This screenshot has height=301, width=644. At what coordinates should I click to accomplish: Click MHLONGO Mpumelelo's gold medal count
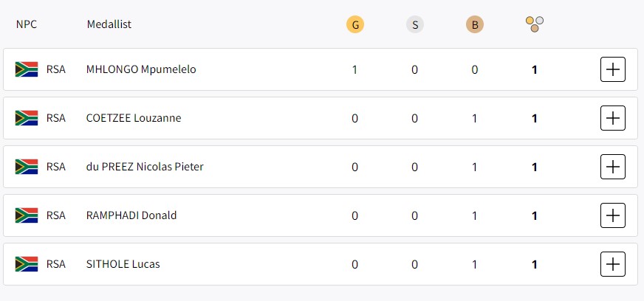pos(354,69)
